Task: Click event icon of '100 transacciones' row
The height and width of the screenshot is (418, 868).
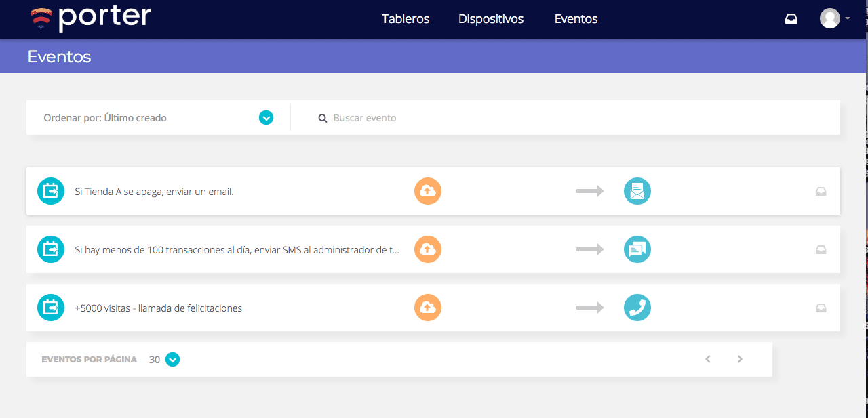Action: pyautogui.click(x=51, y=249)
